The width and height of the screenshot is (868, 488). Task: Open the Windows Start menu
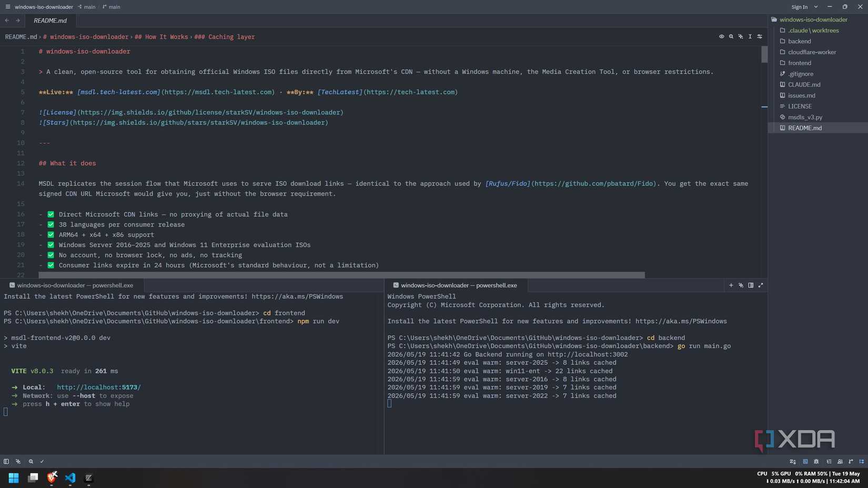click(x=14, y=477)
